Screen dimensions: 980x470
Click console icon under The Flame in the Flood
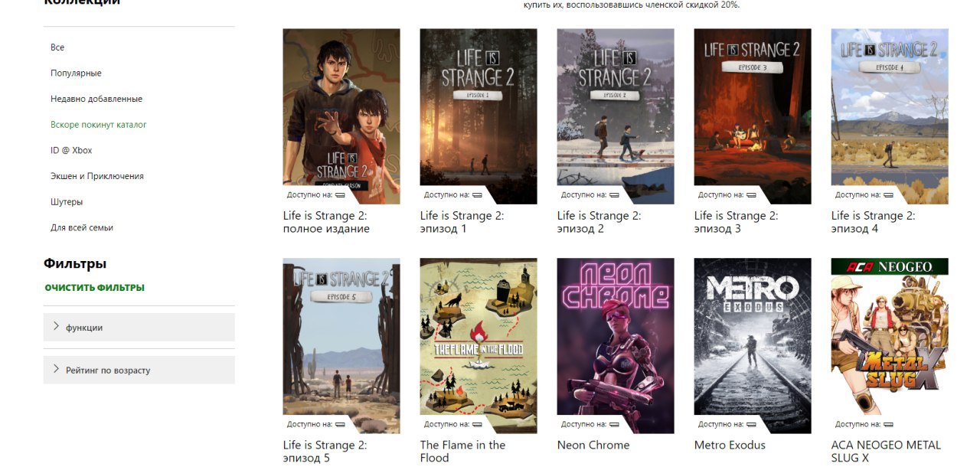tap(477, 425)
